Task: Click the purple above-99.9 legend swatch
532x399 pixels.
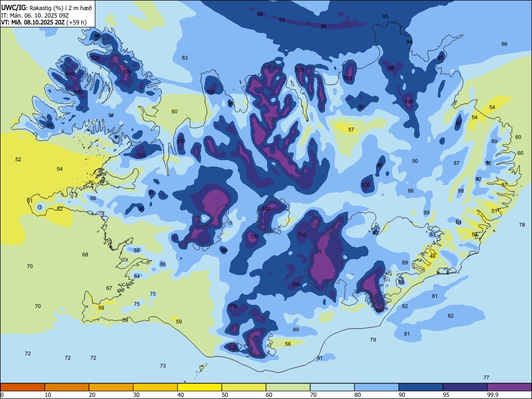Action: coord(509,387)
